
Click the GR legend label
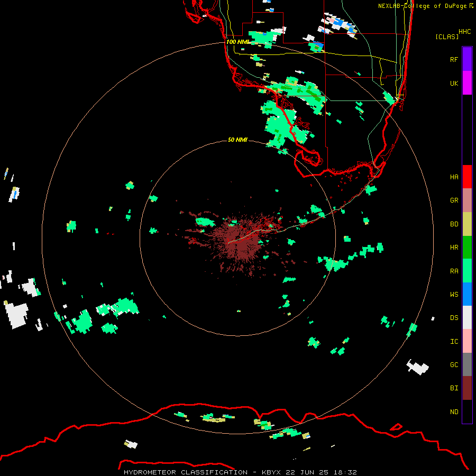pyautogui.click(x=454, y=200)
